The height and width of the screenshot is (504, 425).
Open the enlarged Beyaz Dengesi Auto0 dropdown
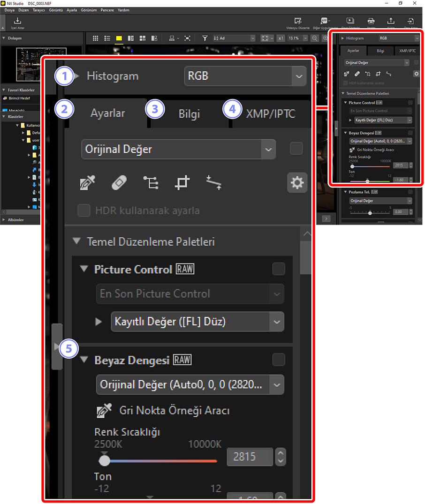[x=190, y=384]
